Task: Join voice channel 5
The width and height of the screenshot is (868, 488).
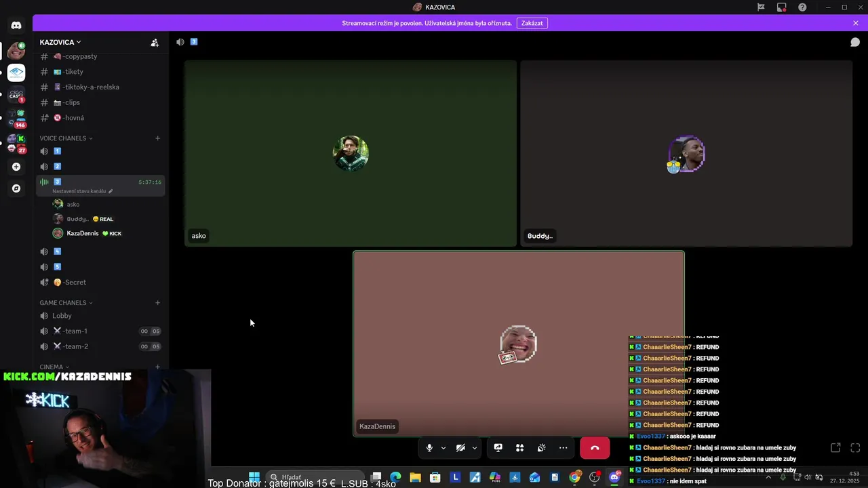Action: [100, 267]
